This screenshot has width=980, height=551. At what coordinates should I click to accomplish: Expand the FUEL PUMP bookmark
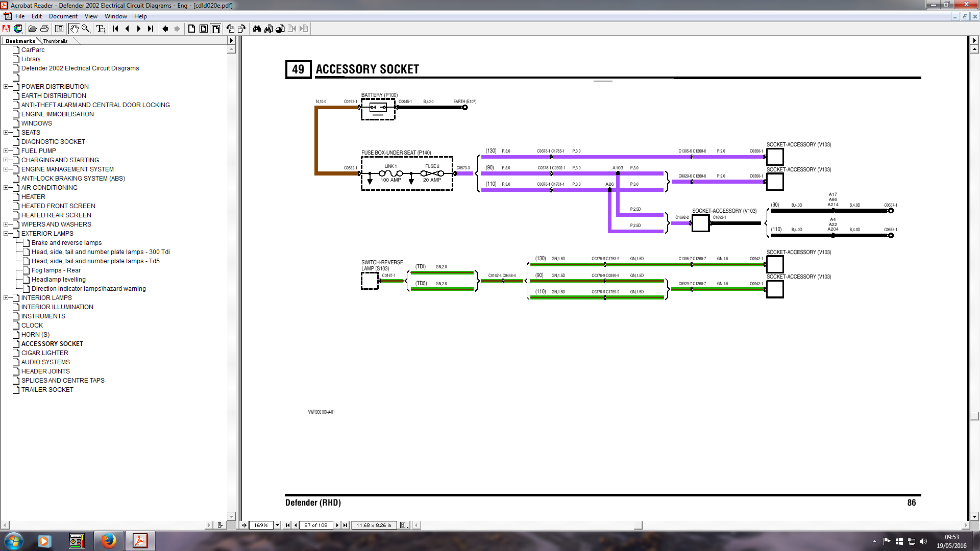click(6, 151)
